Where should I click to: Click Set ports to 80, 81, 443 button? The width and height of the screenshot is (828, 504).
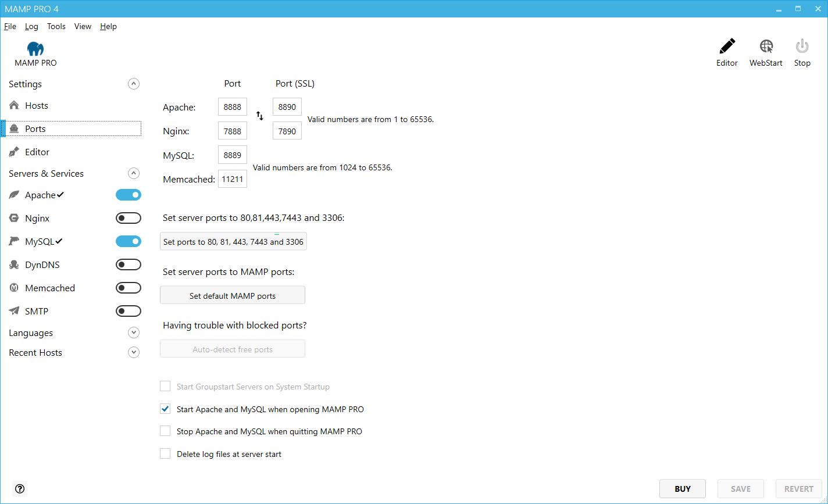[233, 241]
